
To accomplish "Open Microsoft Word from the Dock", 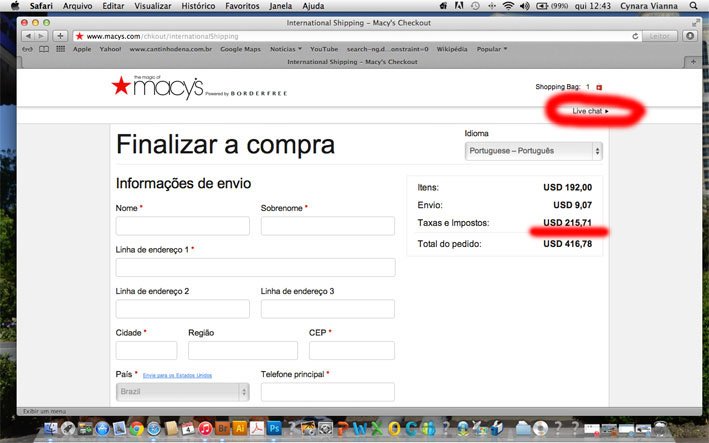I will (x=360, y=428).
